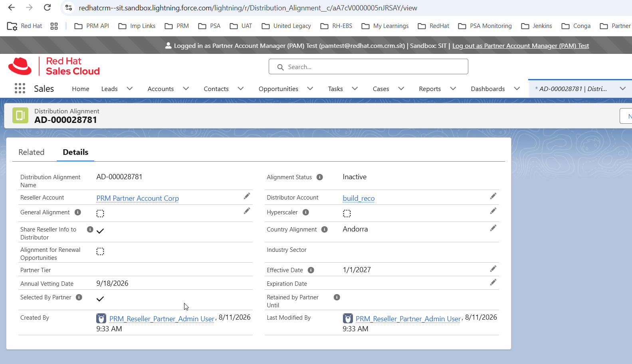The image size is (632, 364).
Task: Show help for Country Alignment
Action: 325,229
